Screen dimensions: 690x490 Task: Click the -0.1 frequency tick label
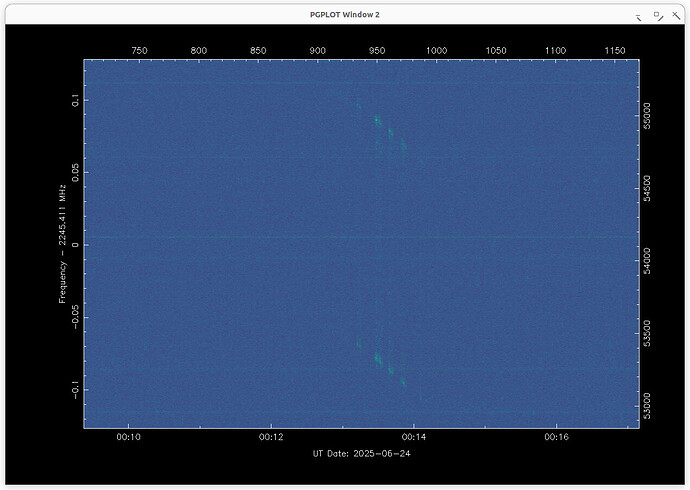click(x=75, y=390)
